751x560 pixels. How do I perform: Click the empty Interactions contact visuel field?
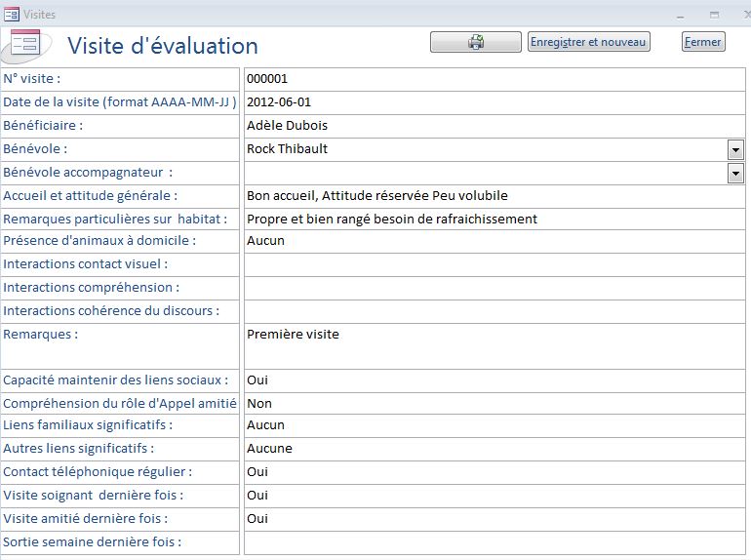[x=494, y=265]
